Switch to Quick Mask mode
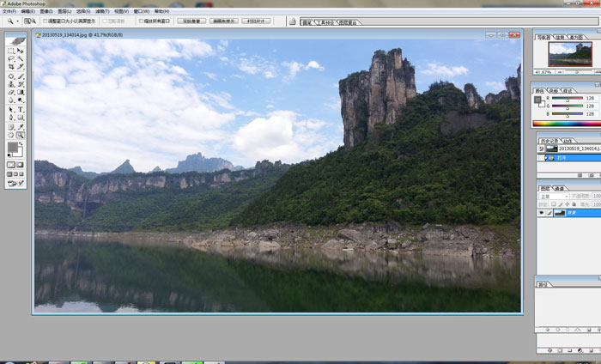 point(20,165)
